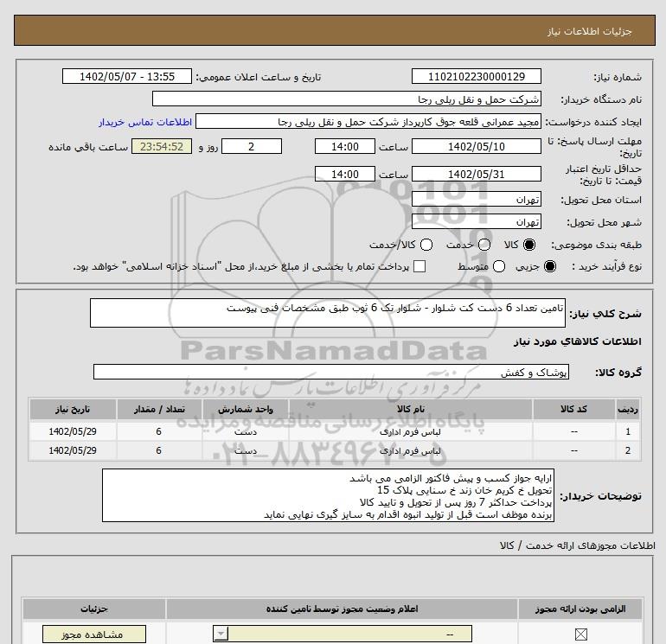Click column header تاریخ نیاز
This screenshot has width=666, height=644.
[x=73, y=409]
